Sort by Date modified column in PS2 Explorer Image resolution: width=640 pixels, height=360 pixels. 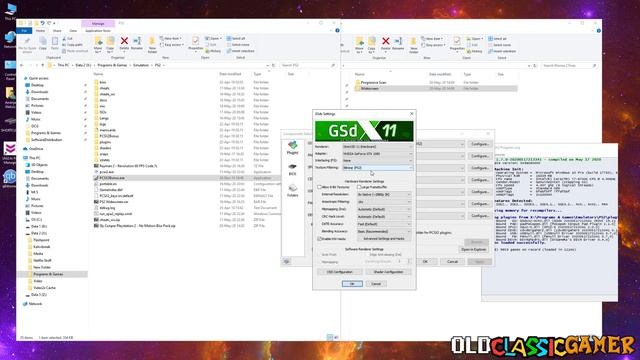[x=230, y=74]
